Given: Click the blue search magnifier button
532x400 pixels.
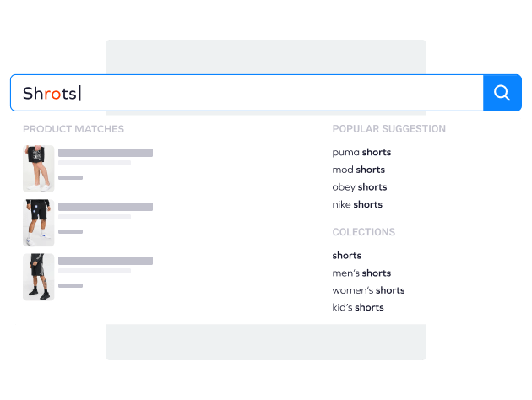Looking at the screenshot, I should pos(502,93).
